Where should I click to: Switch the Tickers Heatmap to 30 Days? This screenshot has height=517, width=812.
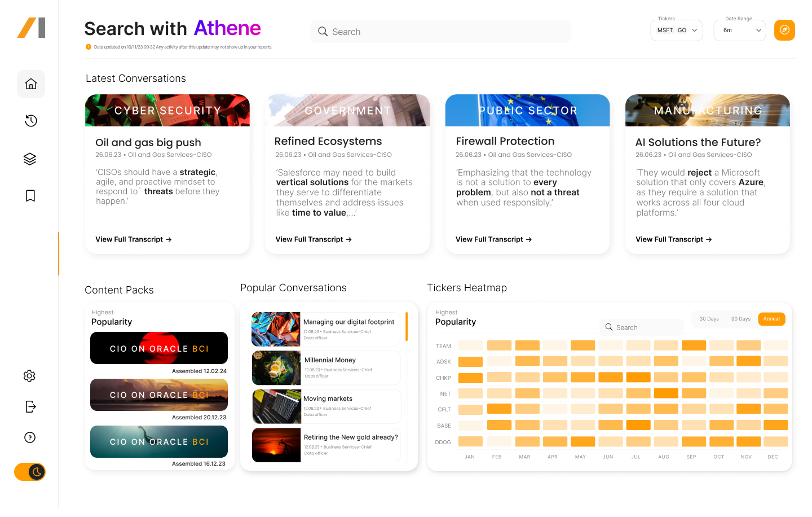tap(709, 319)
